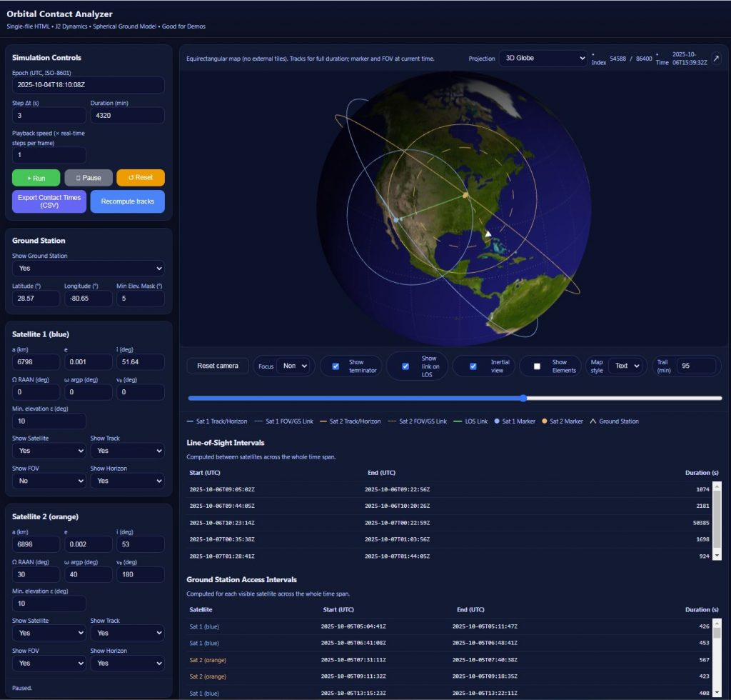
Task: Click Ground Station Access table scrollbar thumb
Action: pyautogui.click(x=717, y=633)
